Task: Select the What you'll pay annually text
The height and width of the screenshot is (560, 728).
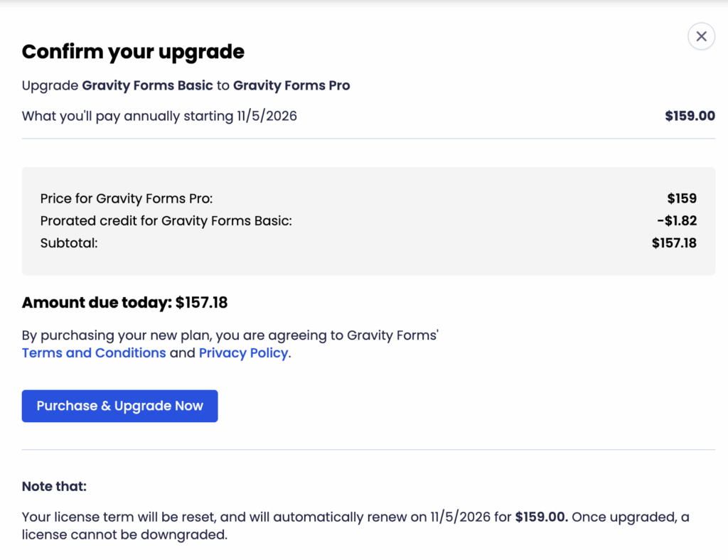Action: tap(159, 116)
